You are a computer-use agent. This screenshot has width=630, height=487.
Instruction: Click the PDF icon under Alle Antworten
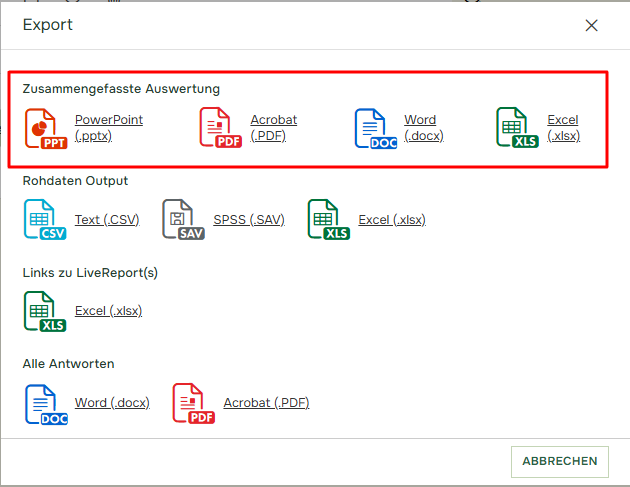pyautogui.click(x=194, y=403)
